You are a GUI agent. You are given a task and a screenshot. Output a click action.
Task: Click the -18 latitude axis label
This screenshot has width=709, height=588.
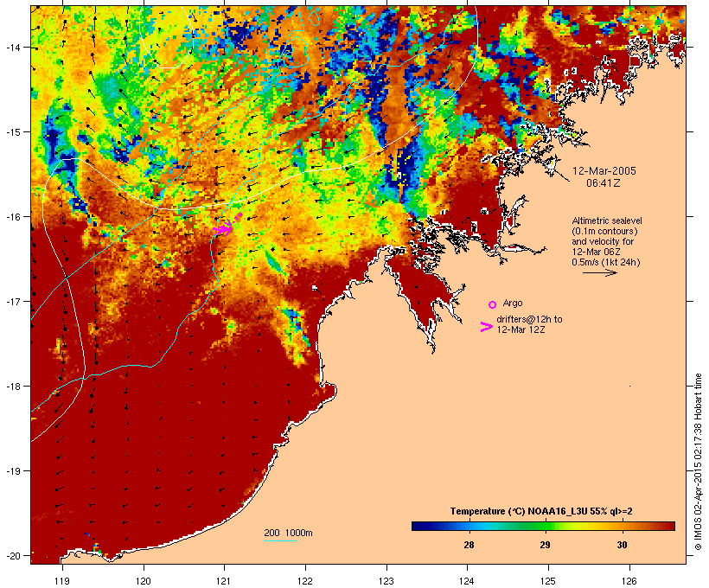point(12,387)
